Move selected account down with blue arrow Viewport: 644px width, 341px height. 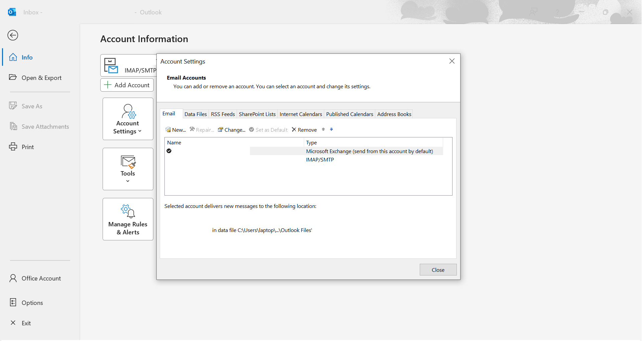click(332, 129)
